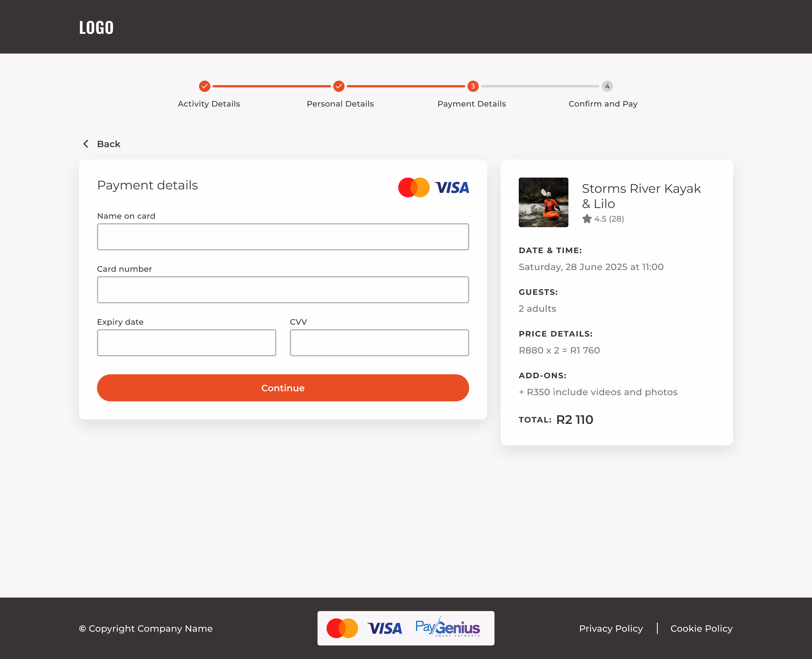Viewport: 812px width, 659px height.
Task: Click the footer Mastercard logo
Action: coord(342,628)
